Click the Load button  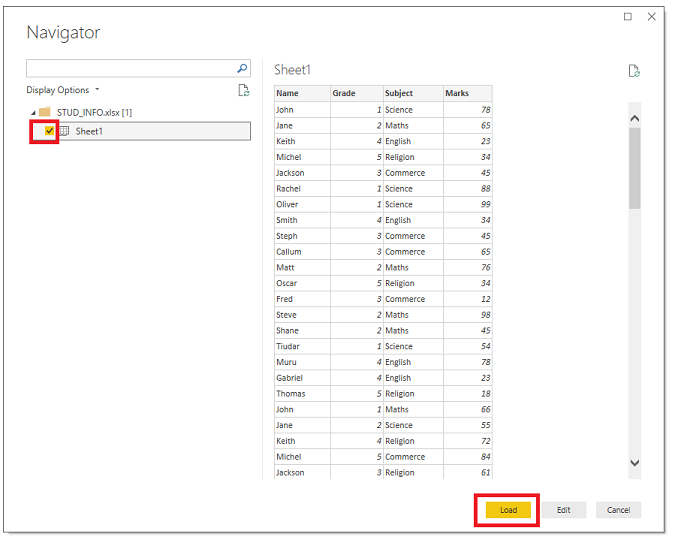click(x=508, y=510)
